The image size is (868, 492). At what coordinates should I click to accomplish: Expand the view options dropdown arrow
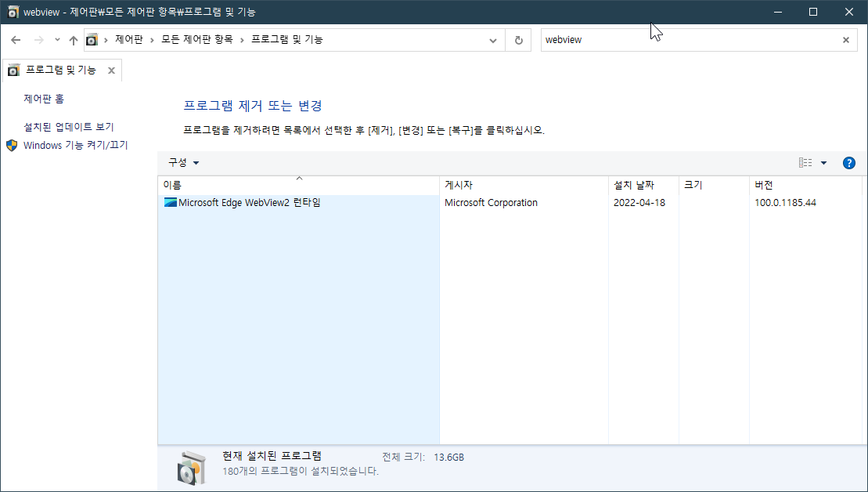(823, 163)
